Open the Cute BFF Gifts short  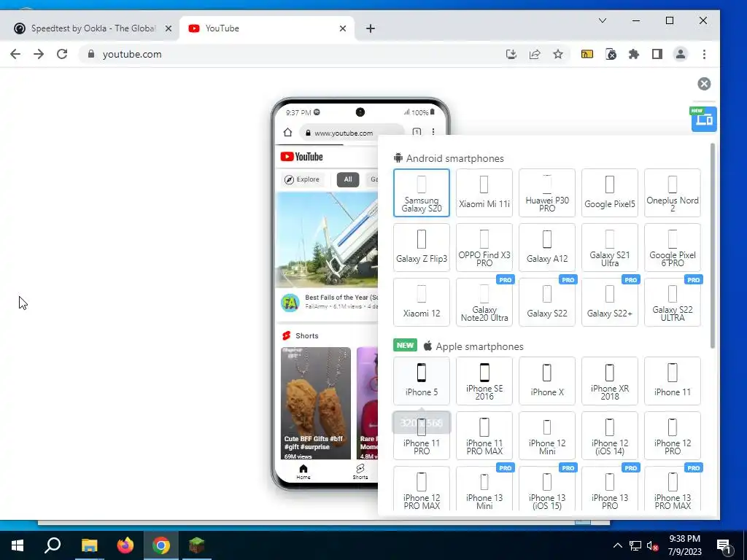(x=315, y=403)
